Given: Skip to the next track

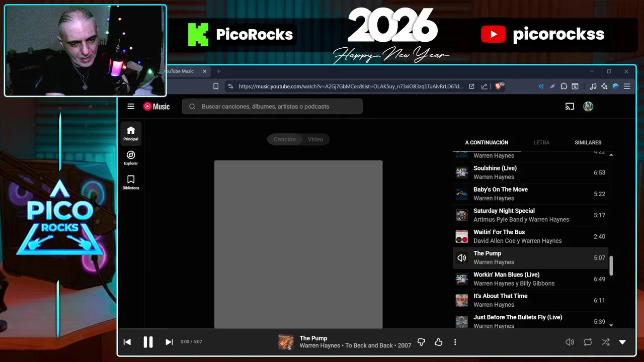Looking at the screenshot, I should (x=169, y=342).
